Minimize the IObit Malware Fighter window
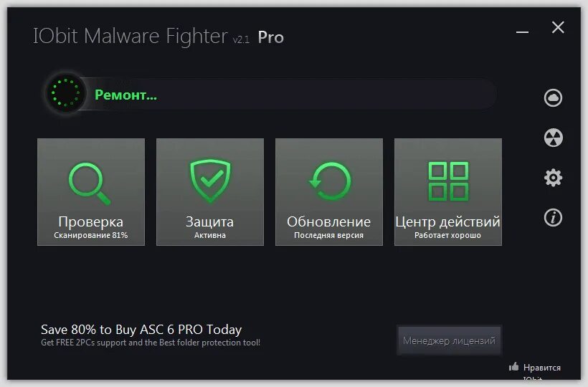The image size is (588, 387). pos(523,30)
